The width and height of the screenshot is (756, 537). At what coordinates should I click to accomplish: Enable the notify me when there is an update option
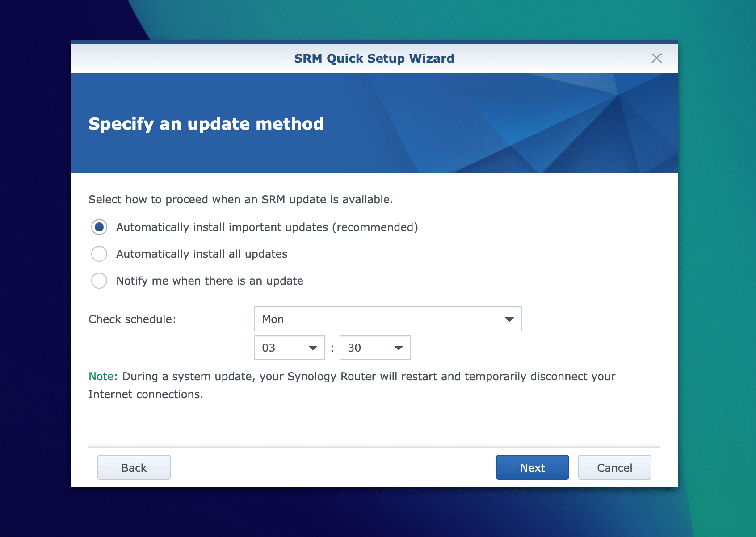tap(99, 281)
